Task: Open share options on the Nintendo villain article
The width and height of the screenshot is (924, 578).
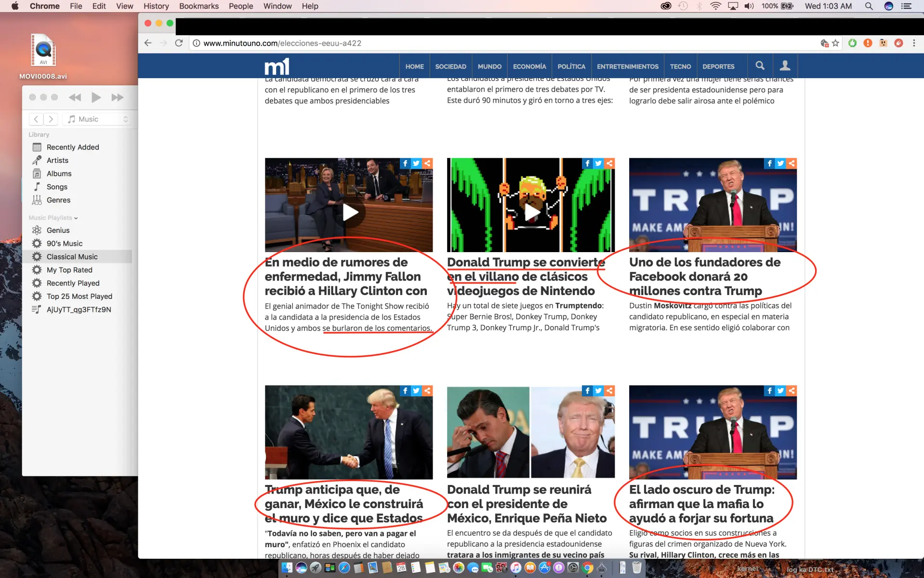Action: (609, 163)
